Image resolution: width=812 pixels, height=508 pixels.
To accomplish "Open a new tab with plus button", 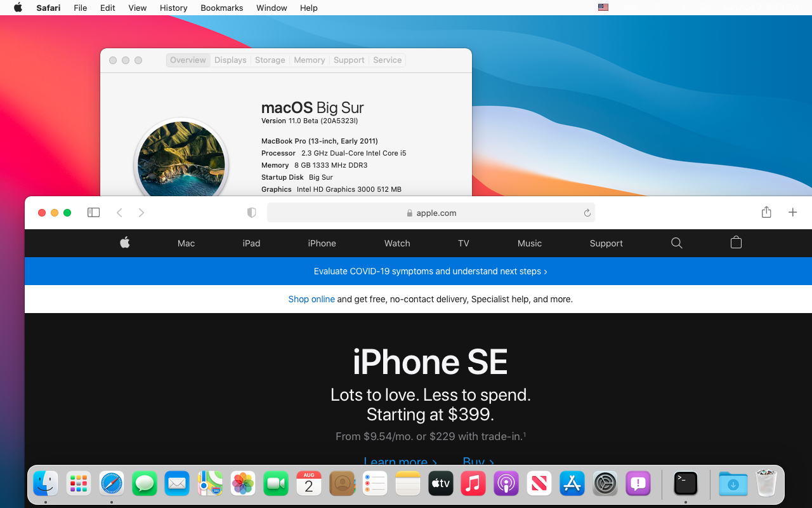I will tap(792, 213).
